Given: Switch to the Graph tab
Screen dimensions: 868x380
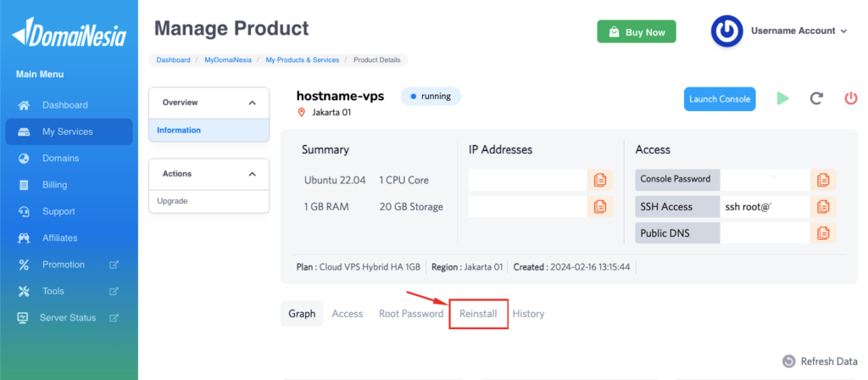Looking at the screenshot, I should [x=302, y=314].
